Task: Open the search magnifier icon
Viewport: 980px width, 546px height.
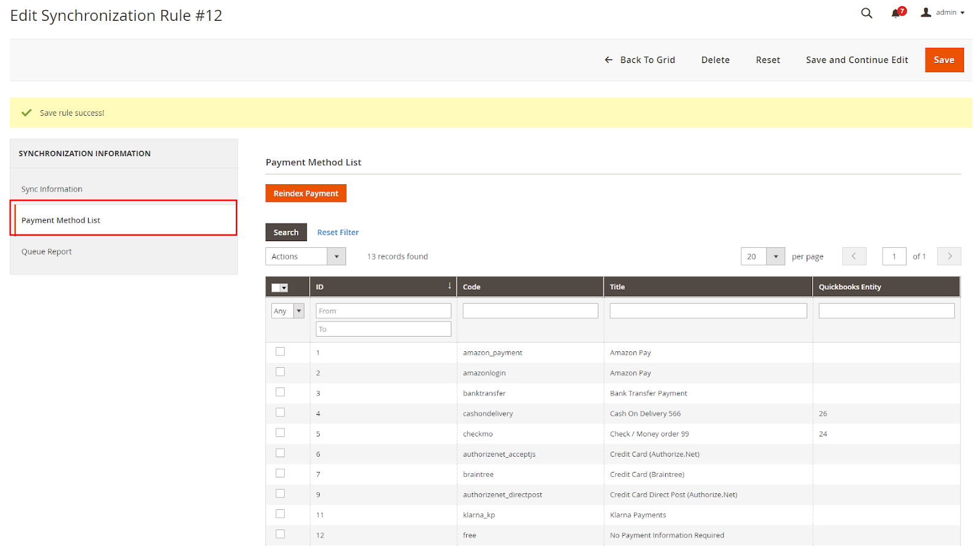Action: [x=866, y=13]
